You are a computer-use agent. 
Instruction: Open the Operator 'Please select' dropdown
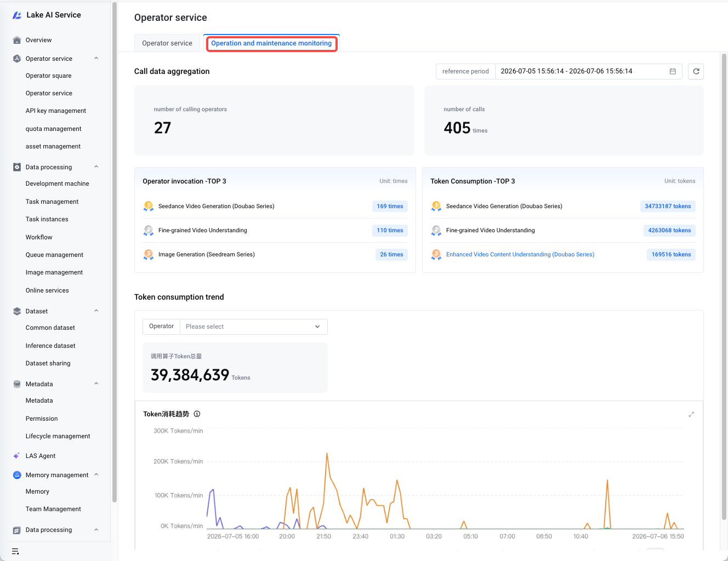pyautogui.click(x=253, y=327)
